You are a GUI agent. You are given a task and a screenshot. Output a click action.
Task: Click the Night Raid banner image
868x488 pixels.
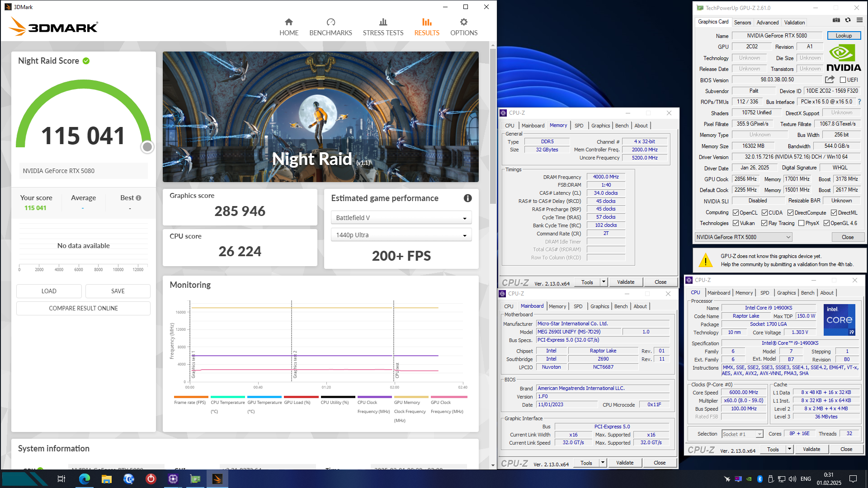[321, 117]
